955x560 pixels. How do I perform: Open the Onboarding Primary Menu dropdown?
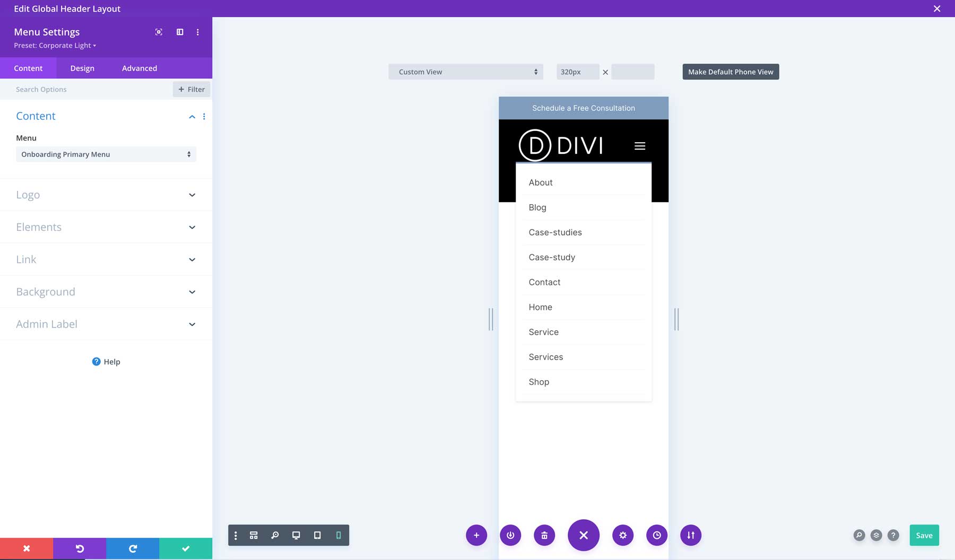point(106,154)
